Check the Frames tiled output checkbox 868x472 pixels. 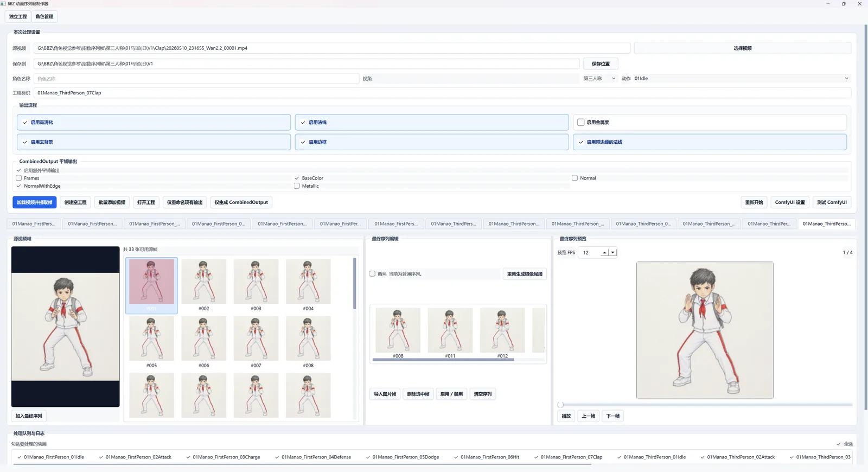click(19, 178)
